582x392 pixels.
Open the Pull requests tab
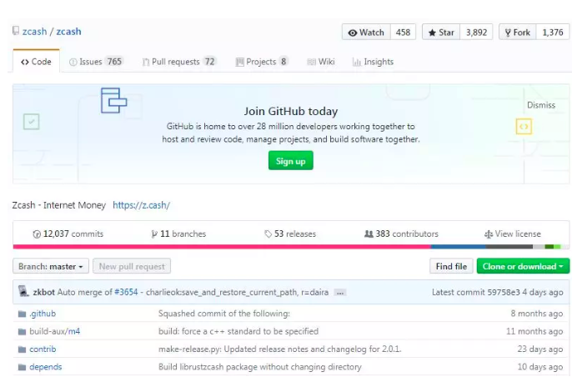coord(179,62)
